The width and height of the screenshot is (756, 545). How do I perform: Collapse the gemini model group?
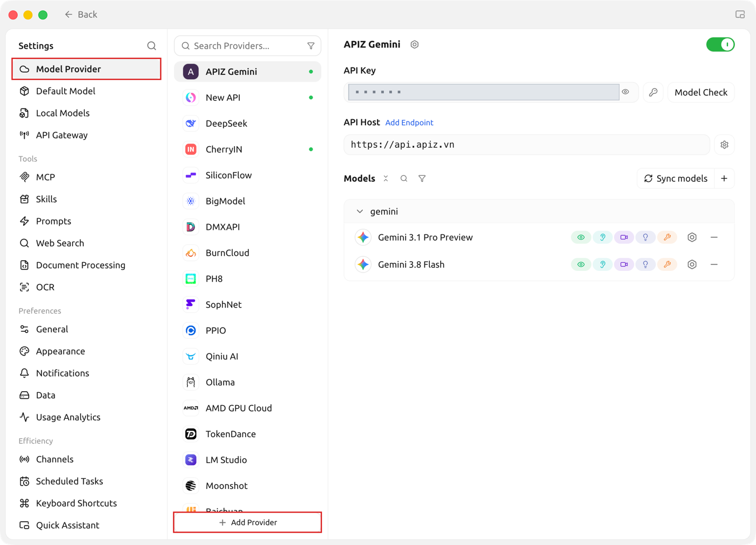click(360, 212)
